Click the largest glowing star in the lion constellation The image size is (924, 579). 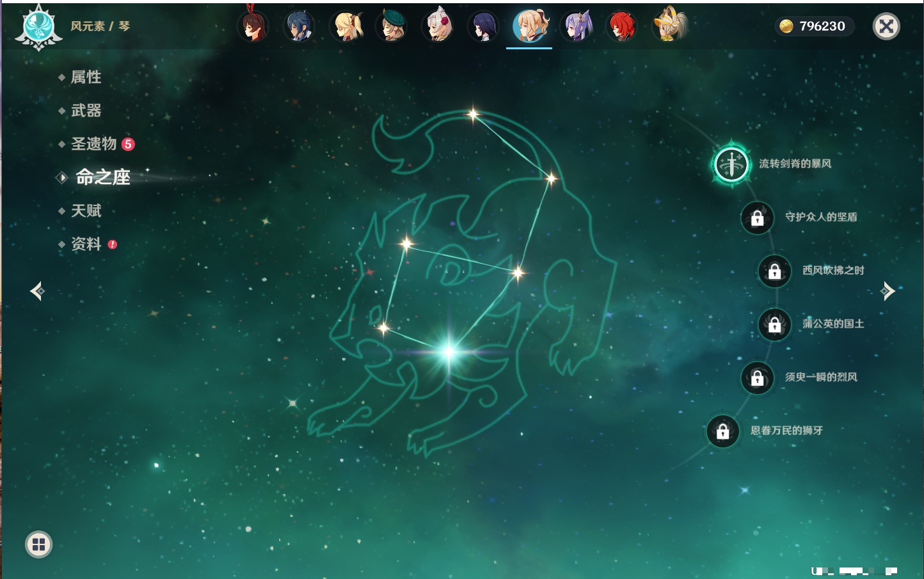[x=449, y=351]
